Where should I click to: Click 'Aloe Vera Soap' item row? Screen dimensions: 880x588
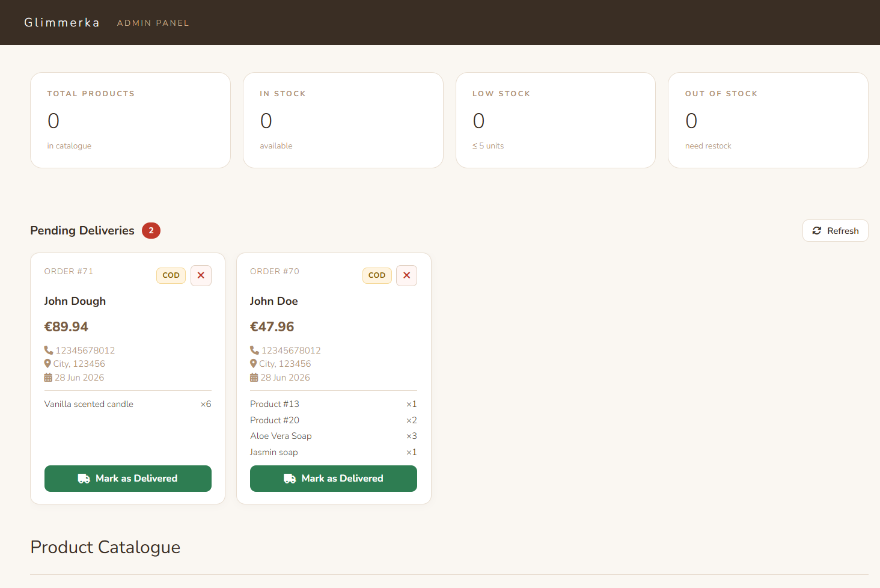334,436
